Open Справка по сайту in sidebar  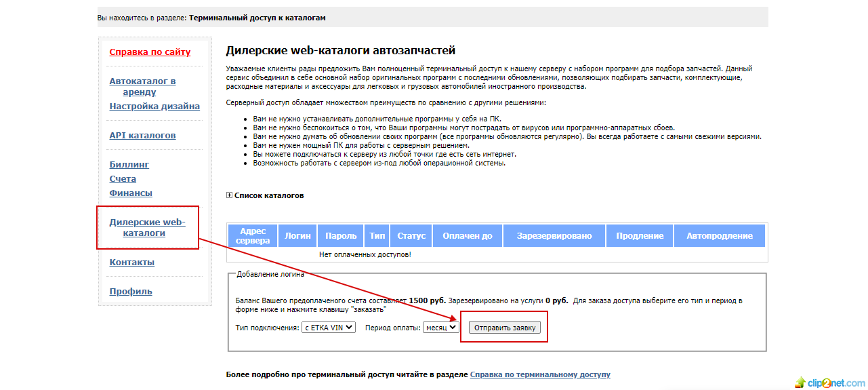(150, 52)
